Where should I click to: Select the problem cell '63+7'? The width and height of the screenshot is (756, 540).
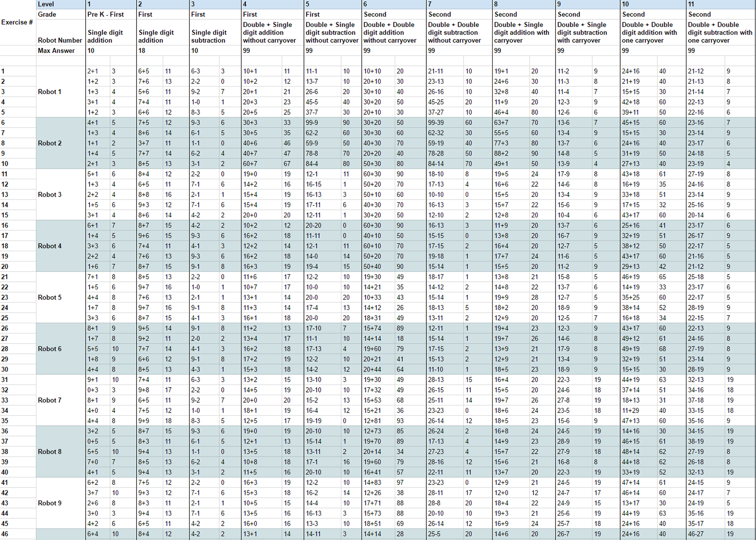[x=511, y=122]
